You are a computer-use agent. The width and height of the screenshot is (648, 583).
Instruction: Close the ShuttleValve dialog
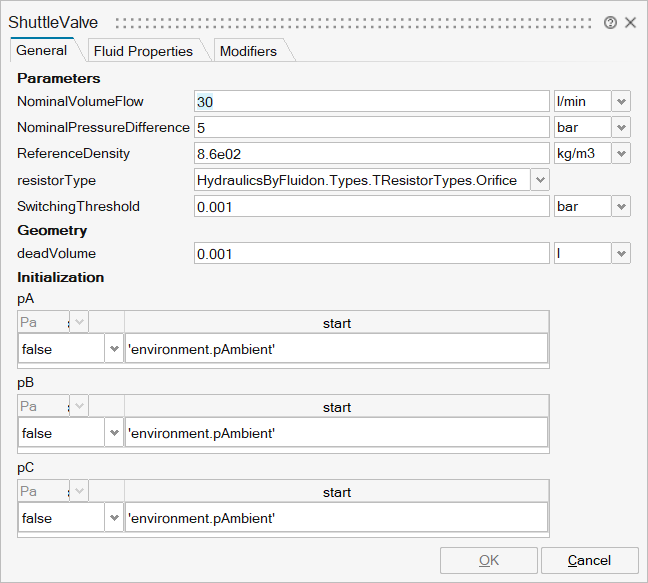[631, 22]
